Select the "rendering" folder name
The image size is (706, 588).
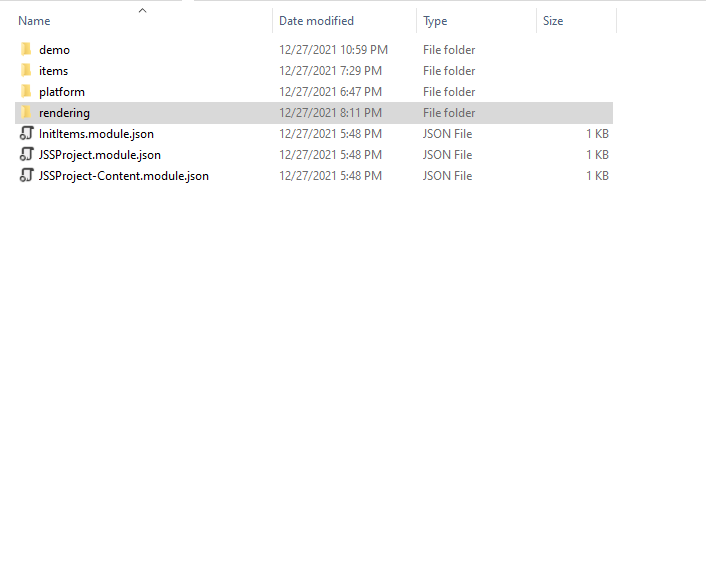(x=64, y=113)
